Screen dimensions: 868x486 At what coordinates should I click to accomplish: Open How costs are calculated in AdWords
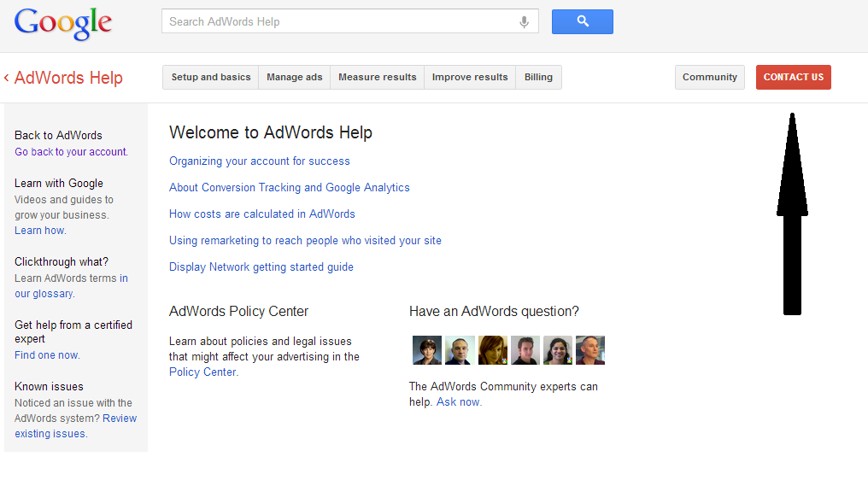261,214
